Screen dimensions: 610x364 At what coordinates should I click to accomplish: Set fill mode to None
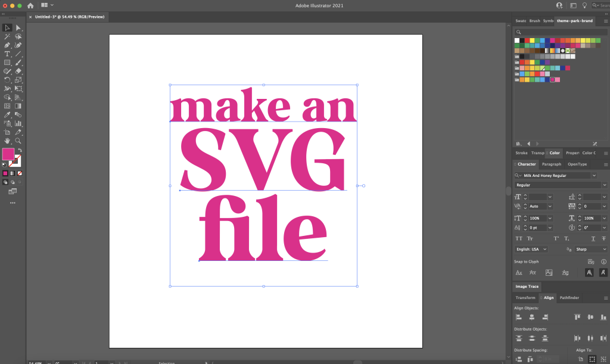coord(20,173)
